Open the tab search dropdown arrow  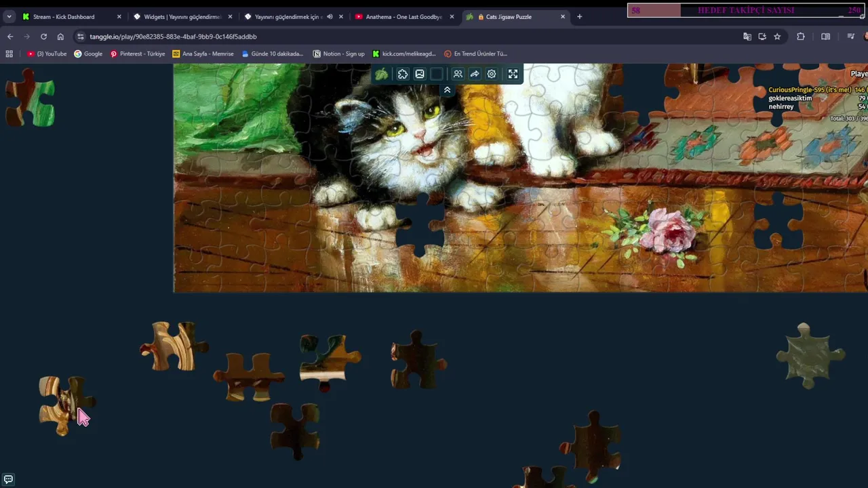9,16
